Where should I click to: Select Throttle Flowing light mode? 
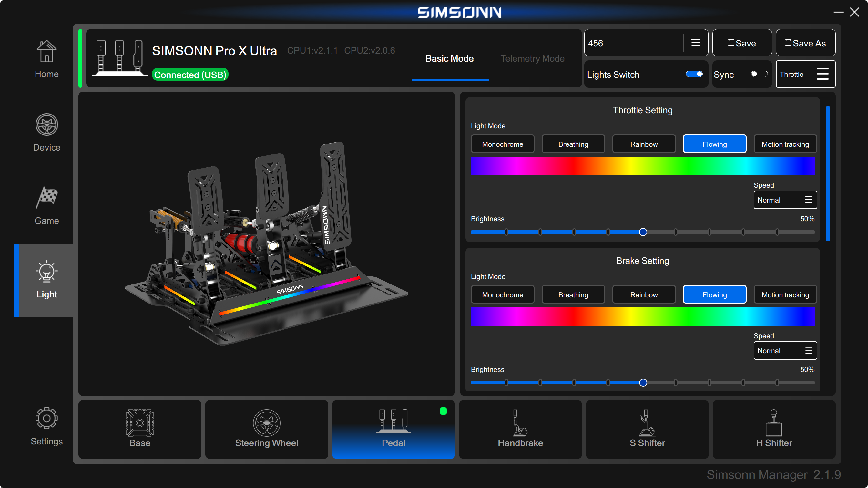(715, 144)
